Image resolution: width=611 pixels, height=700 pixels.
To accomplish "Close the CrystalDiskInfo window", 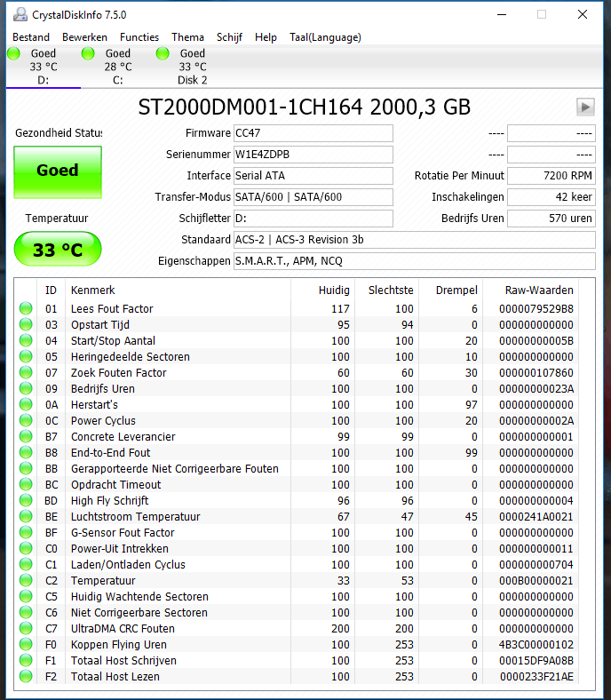I will click(583, 15).
